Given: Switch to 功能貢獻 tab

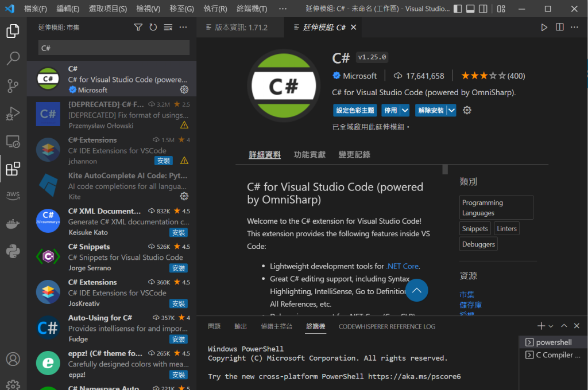Looking at the screenshot, I should [310, 154].
